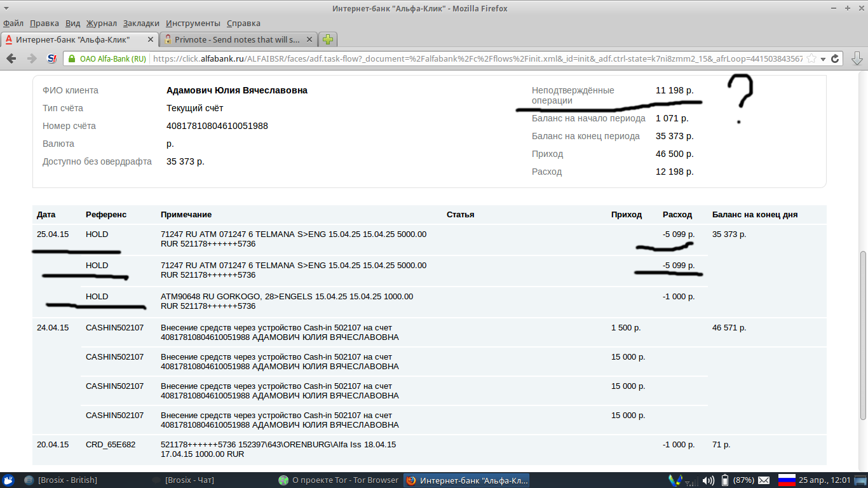Open the mail envelope icon in tray
This screenshot has height=488, width=868.
[x=764, y=480]
